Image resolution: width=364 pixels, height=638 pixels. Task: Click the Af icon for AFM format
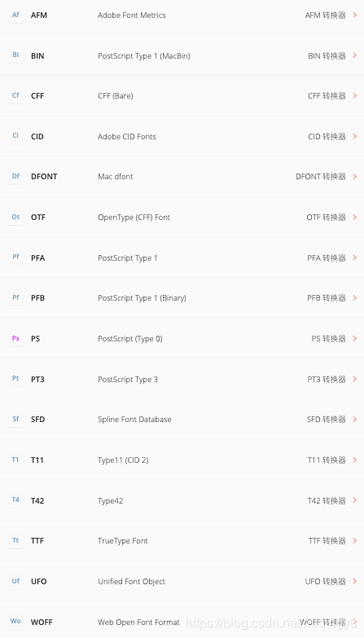(15, 15)
